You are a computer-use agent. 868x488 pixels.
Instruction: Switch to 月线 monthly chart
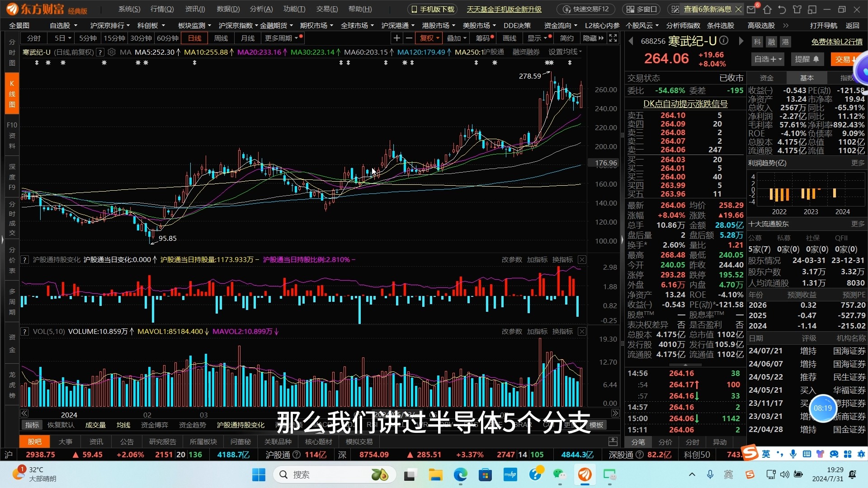click(248, 38)
